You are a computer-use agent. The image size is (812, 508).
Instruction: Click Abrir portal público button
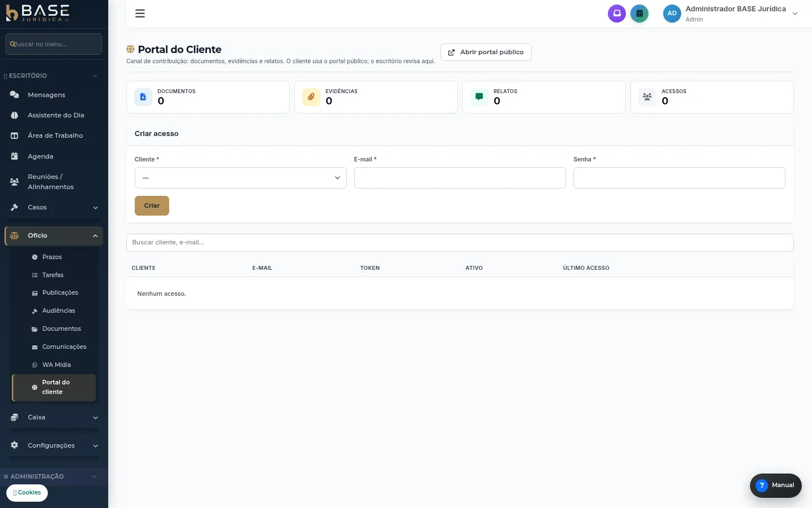pos(486,52)
